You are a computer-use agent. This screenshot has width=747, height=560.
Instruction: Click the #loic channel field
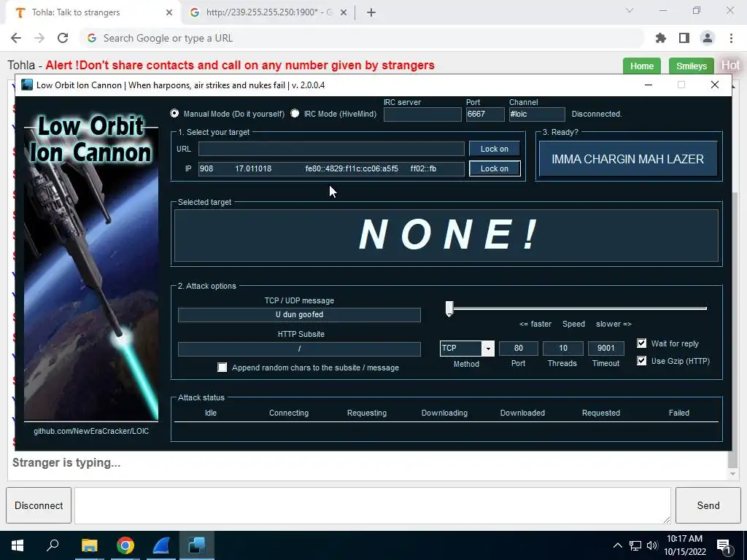point(537,114)
